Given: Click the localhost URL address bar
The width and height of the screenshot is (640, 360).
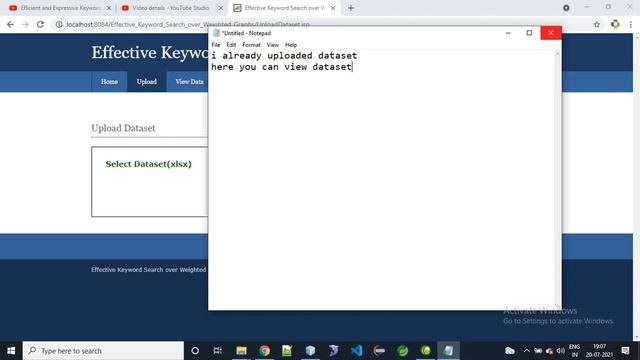Looking at the screenshot, I should tap(188, 24).
